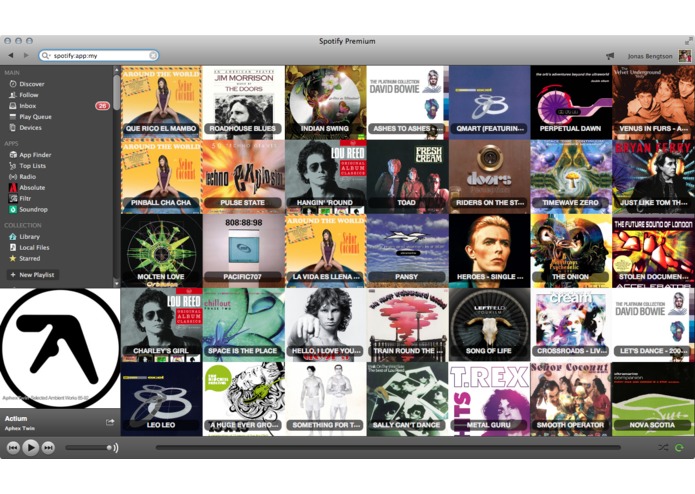Open the Song of Life tile
The height and width of the screenshot is (494, 695).
coord(489,325)
